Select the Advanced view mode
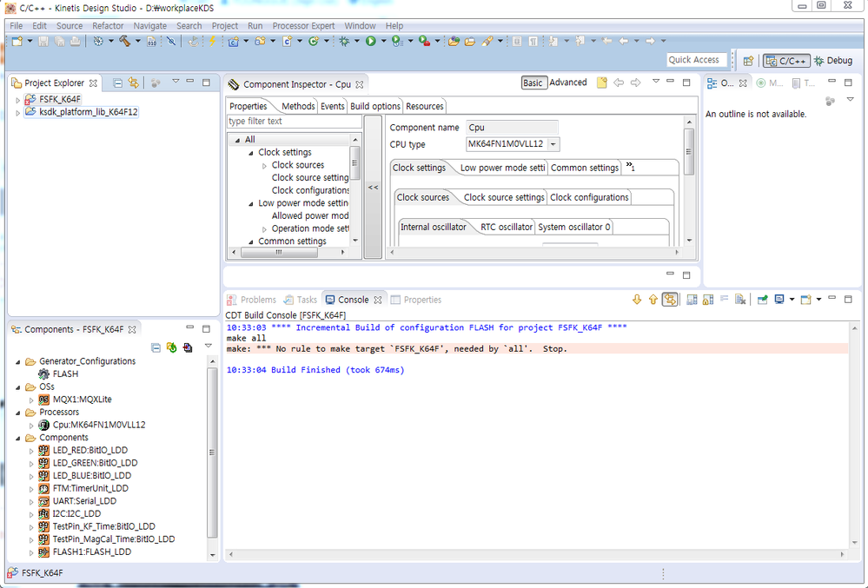The image size is (868, 588). tap(567, 83)
